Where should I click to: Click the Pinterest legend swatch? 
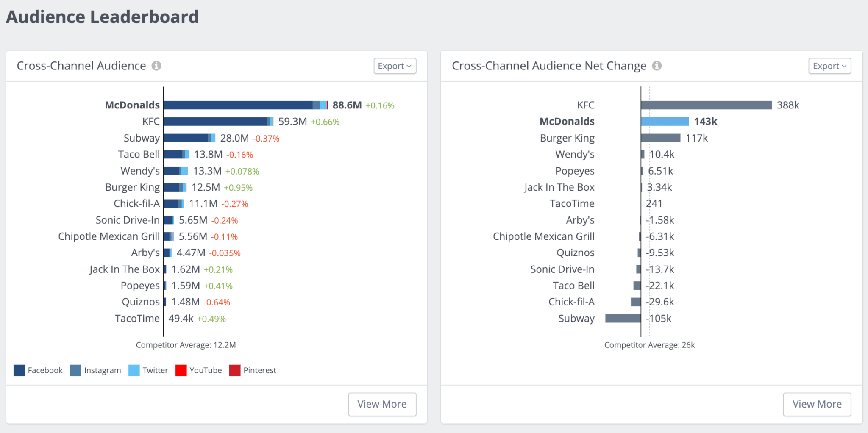pos(235,370)
